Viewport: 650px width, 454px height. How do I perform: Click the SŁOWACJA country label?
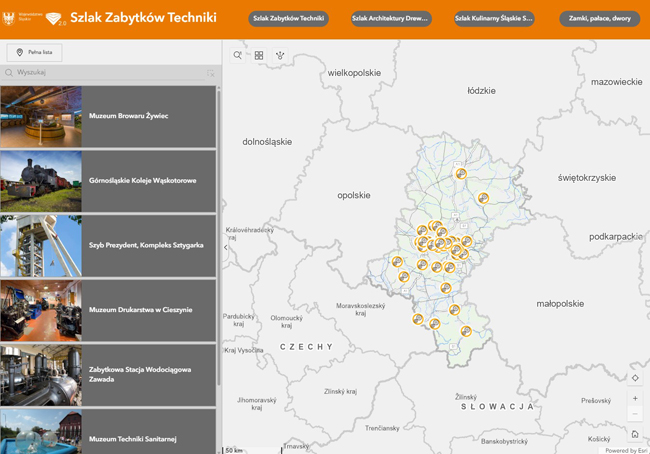click(x=497, y=407)
